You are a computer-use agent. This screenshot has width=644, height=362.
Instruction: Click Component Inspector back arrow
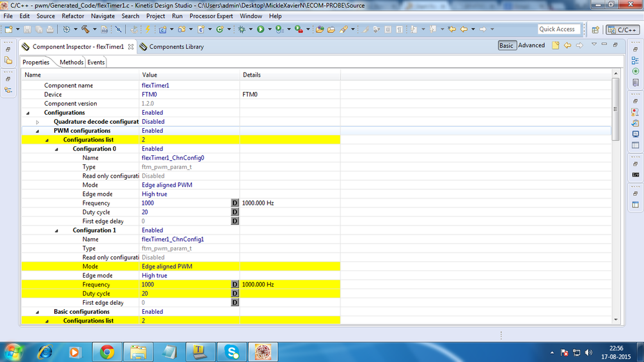(567, 45)
